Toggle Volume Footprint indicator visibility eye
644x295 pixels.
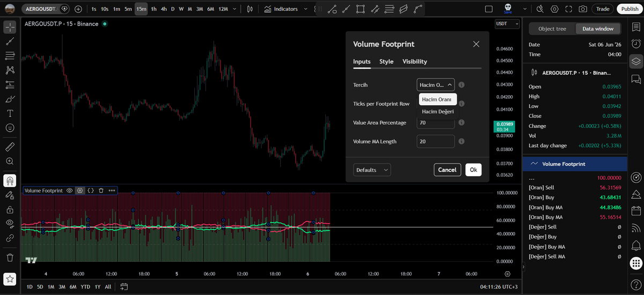[x=69, y=190]
